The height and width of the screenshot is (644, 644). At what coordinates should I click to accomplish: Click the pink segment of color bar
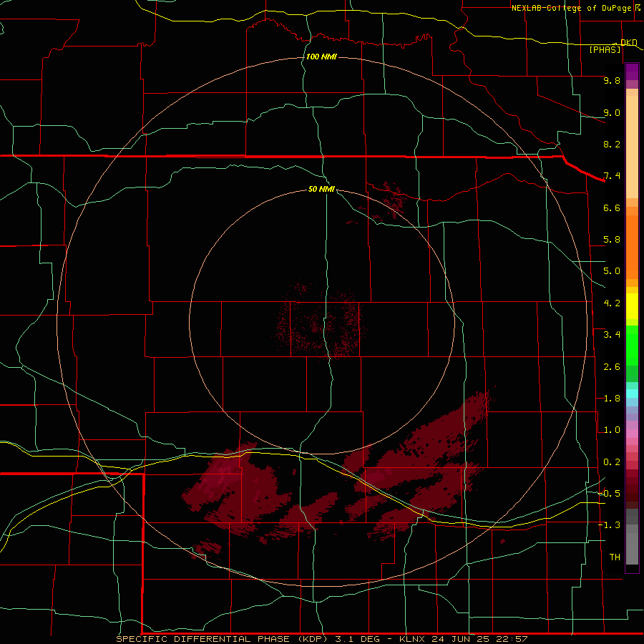coord(632,434)
